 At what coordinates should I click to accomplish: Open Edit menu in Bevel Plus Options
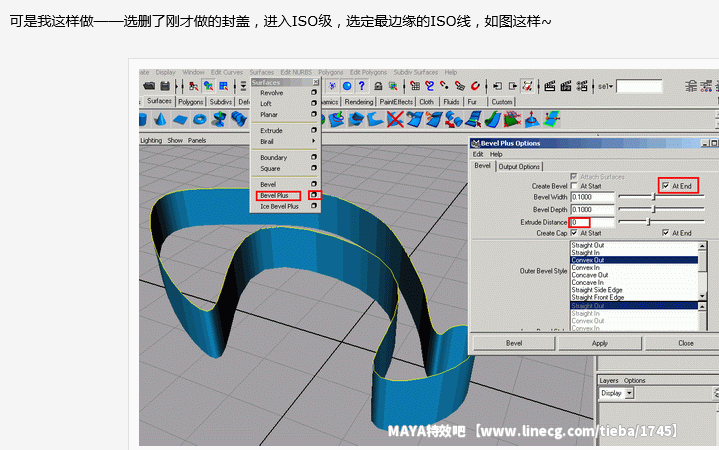[x=478, y=154]
